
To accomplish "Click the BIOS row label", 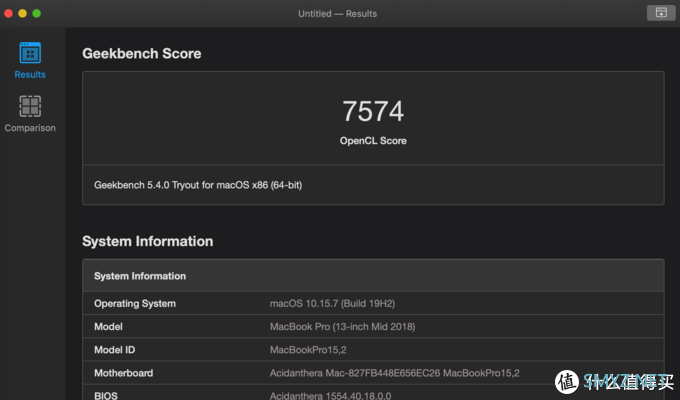I will (x=106, y=396).
